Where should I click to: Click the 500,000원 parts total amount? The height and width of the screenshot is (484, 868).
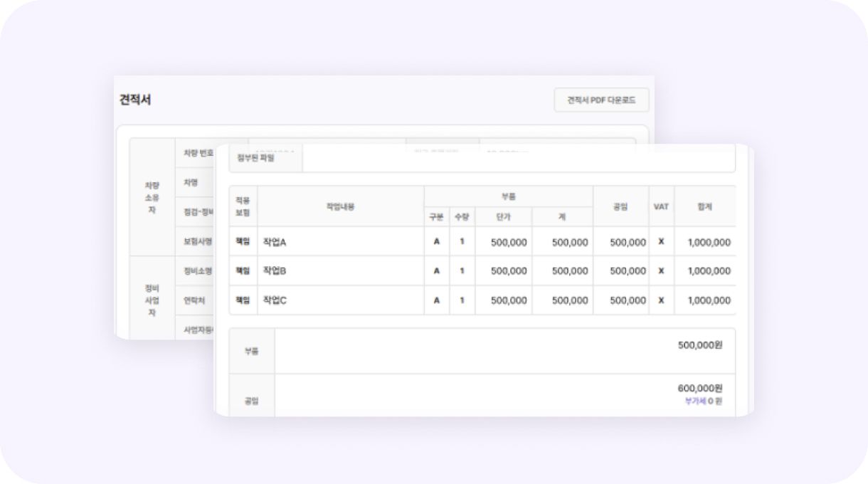click(699, 345)
